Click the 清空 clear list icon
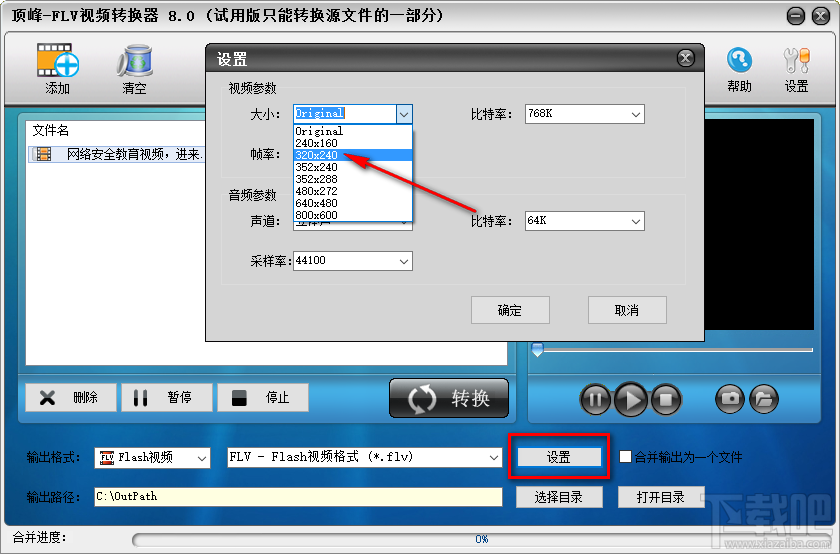The height and width of the screenshot is (554, 840). pos(134,61)
